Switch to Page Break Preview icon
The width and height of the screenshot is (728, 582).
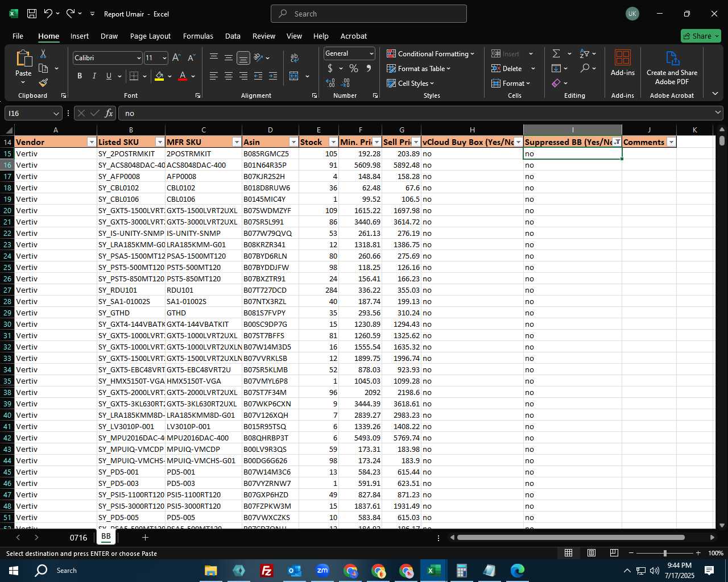[x=614, y=553]
